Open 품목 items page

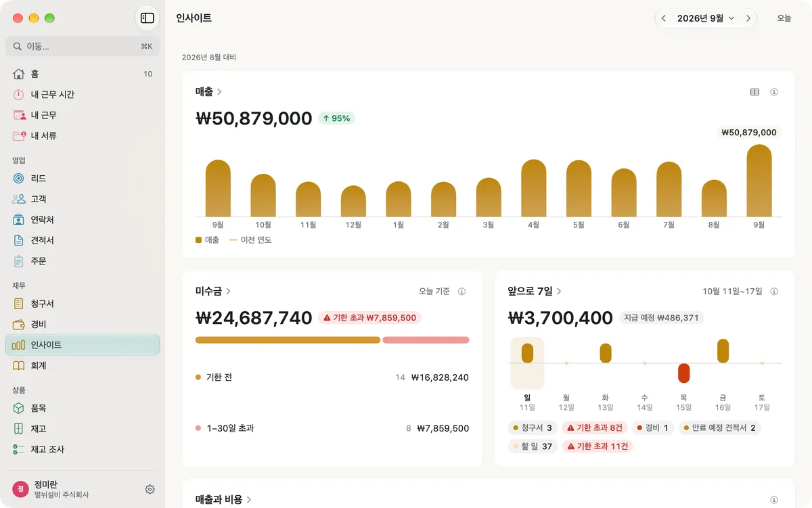click(83, 409)
